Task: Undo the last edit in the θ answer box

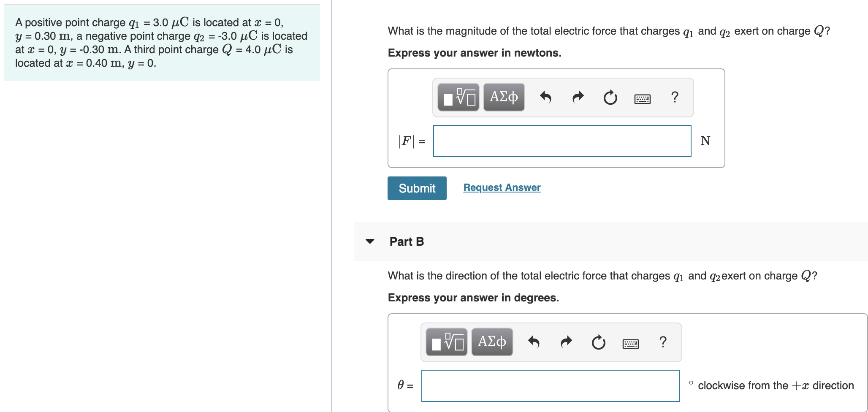Action: (x=534, y=342)
